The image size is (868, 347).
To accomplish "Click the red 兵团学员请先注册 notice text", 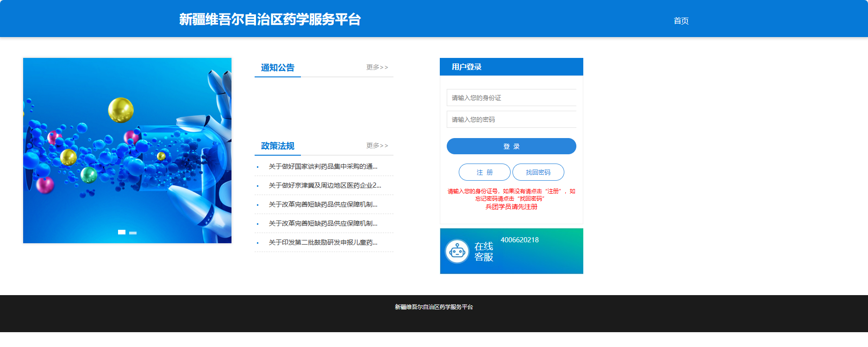I will (512, 207).
